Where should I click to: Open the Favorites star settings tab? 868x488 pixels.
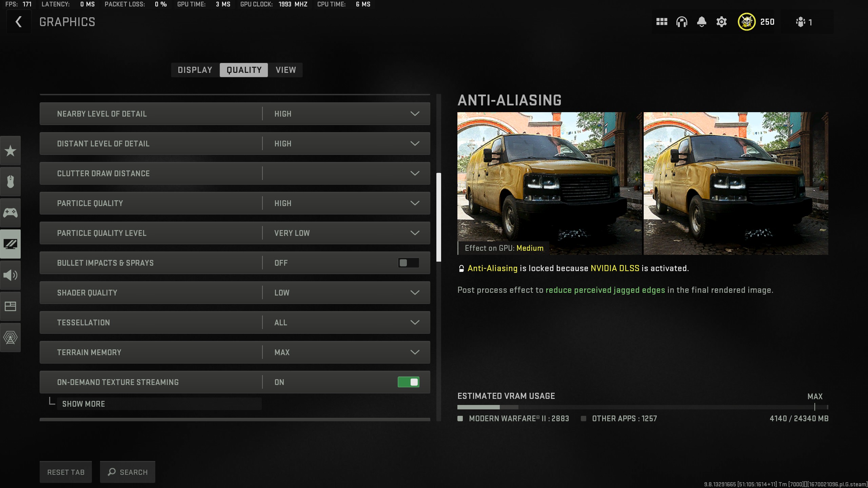[x=11, y=151]
